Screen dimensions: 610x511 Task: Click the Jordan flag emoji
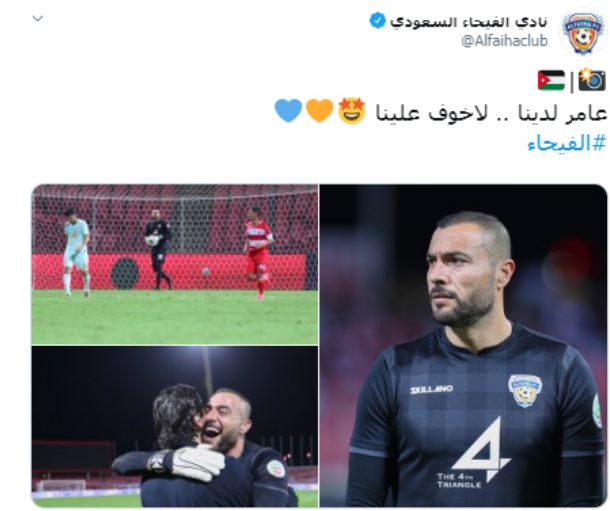click(551, 80)
